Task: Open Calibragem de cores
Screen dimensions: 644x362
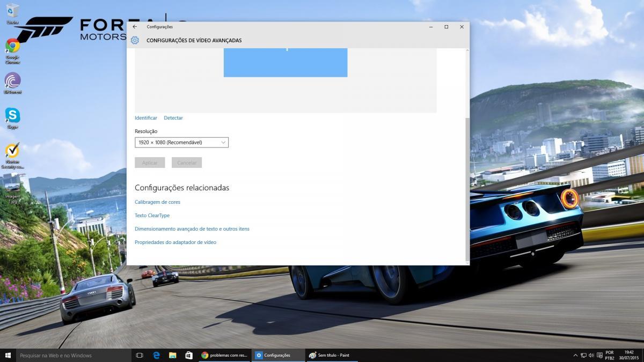Action: pyautogui.click(x=158, y=202)
